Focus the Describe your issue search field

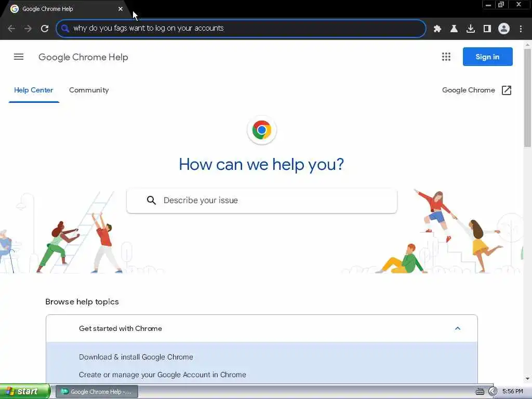pos(262,201)
